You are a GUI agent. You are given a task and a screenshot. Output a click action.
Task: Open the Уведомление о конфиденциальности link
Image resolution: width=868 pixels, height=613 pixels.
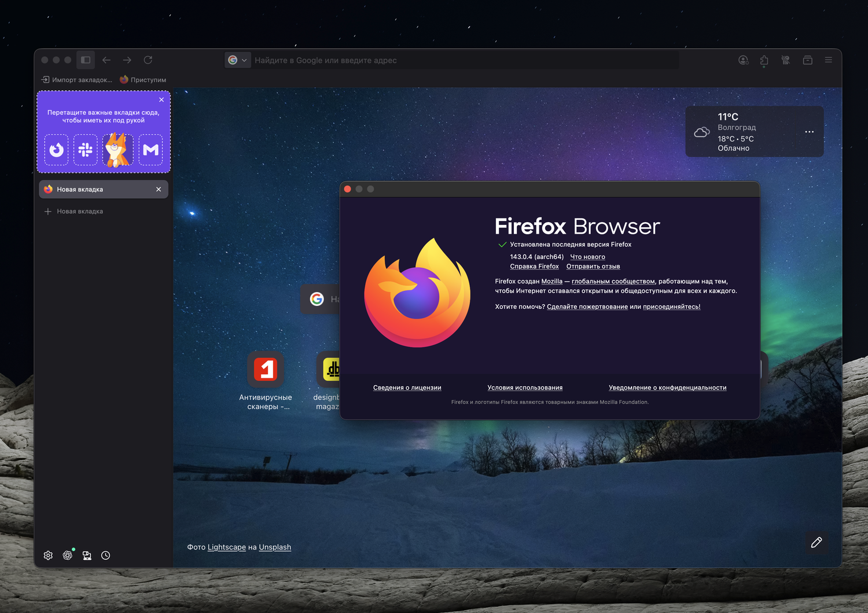(667, 388)
